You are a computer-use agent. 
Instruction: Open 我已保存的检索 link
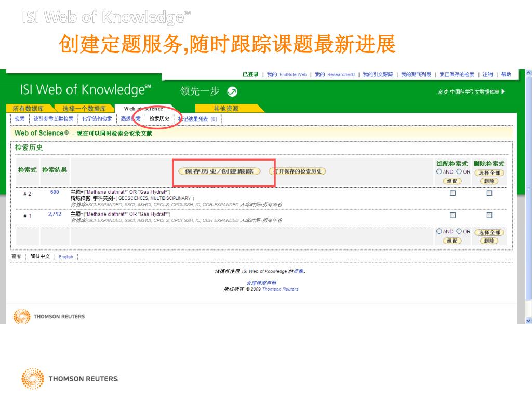[457, 74]
